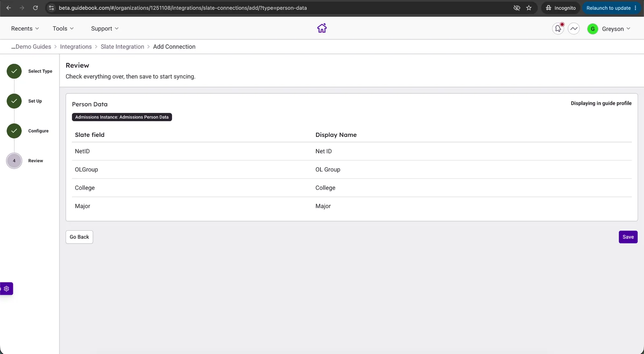Click the OL Group display name
The image size is (644, 354).
(328, 170)
